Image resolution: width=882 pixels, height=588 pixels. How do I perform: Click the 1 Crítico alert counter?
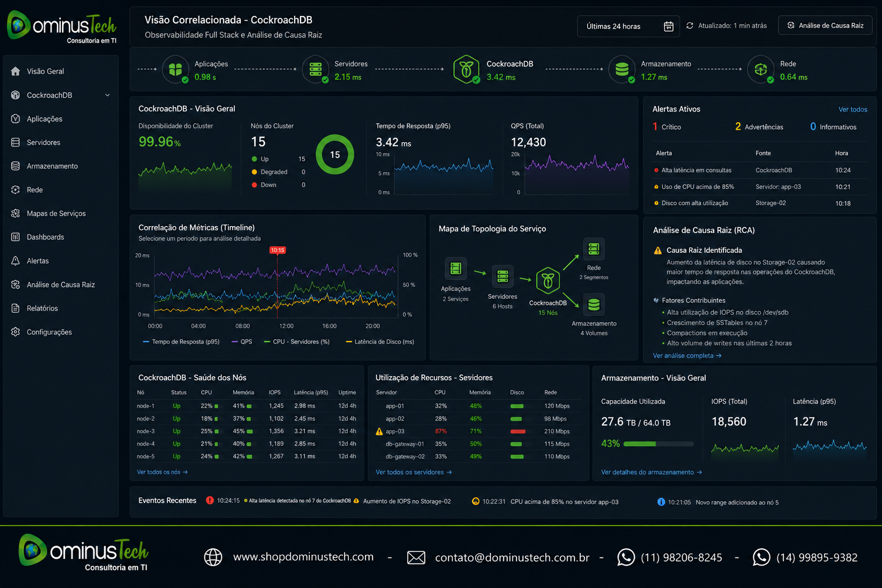tap(667, 127)
